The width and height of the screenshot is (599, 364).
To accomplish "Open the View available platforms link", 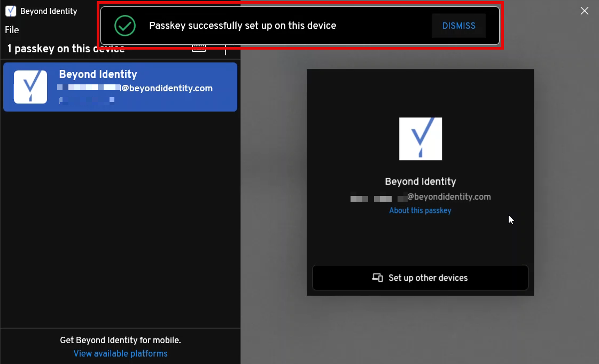I will tap(120, 354).
